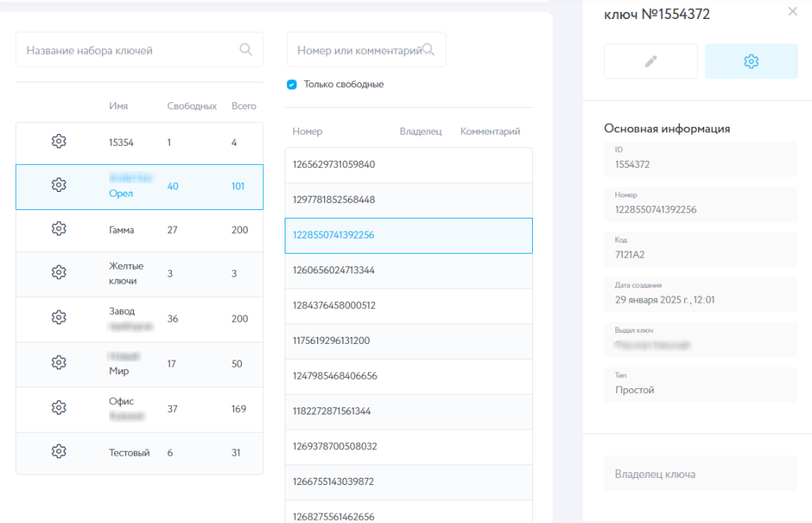Screen dimensions: 812x523
Task: Open settings gear next to set Офис
Action: pyautogui.click(x=58, y=407)
